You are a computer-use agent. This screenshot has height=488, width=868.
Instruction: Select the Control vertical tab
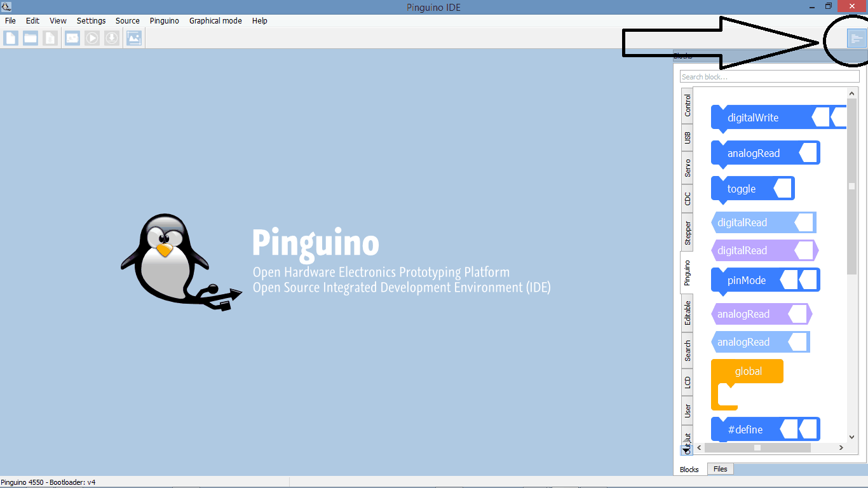687,105
